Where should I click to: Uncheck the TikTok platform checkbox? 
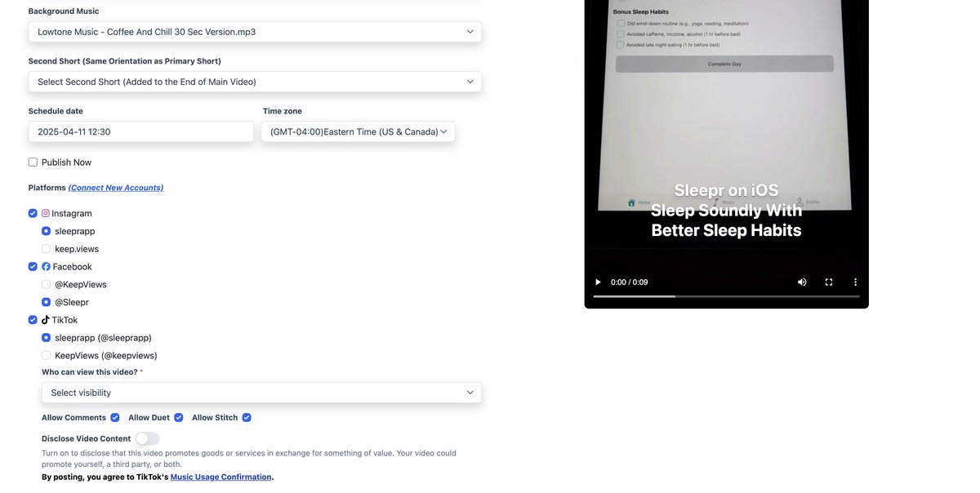[x=33, y=320]
